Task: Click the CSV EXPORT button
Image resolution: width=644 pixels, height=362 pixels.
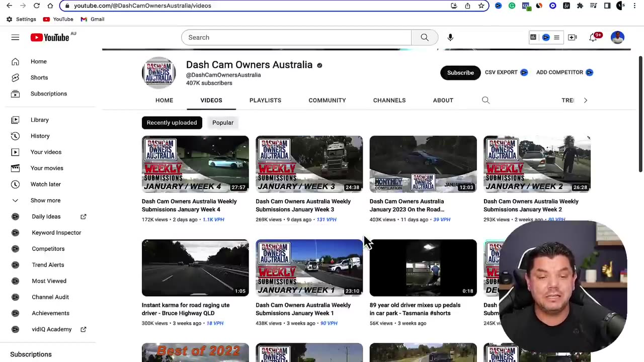Action: click(x=506, y=72)
